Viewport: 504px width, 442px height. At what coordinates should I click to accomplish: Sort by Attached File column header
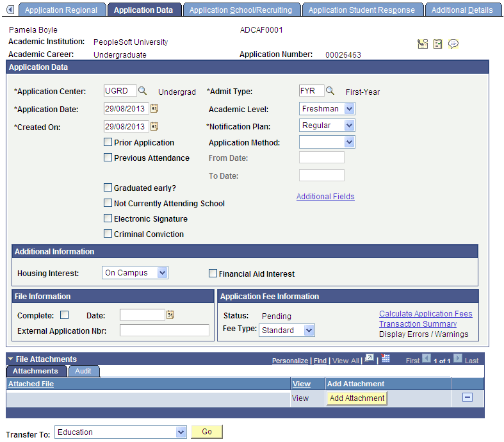click(x=31, y=384)
